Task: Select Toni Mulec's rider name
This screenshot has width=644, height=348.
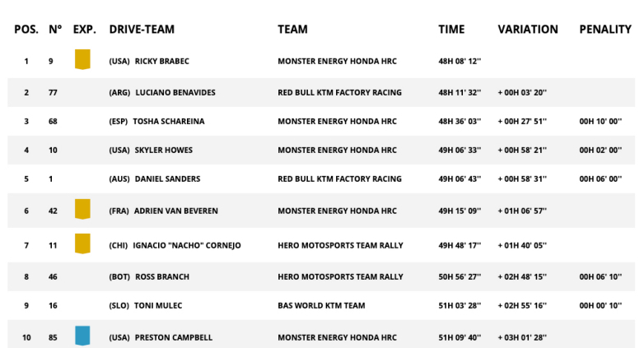Action: (158, 306)
